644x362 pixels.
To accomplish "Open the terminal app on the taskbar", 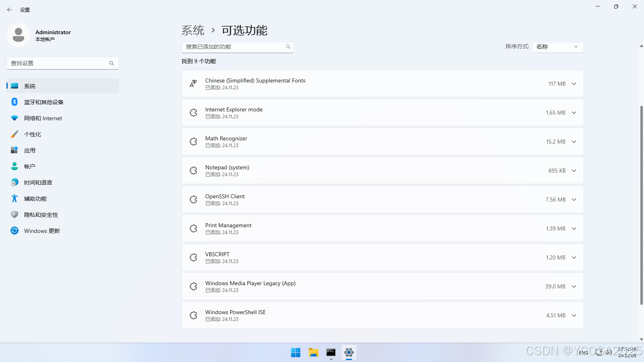I will tap(331, 352).
